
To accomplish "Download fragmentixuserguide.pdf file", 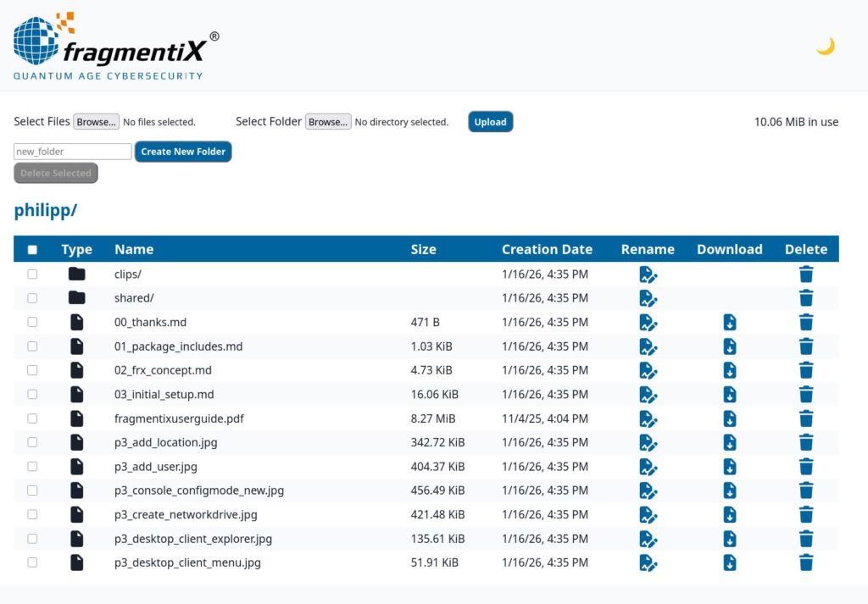I will click(729, 418).
